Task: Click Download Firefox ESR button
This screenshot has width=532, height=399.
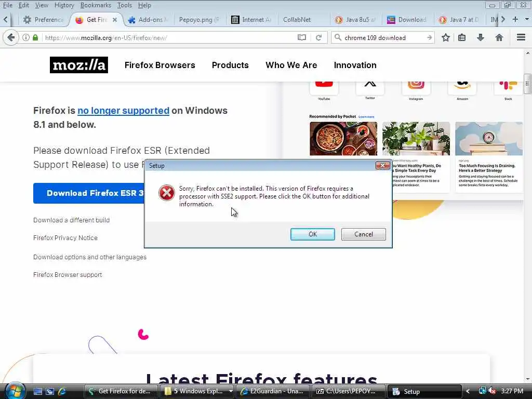Action: click(89, 193)
